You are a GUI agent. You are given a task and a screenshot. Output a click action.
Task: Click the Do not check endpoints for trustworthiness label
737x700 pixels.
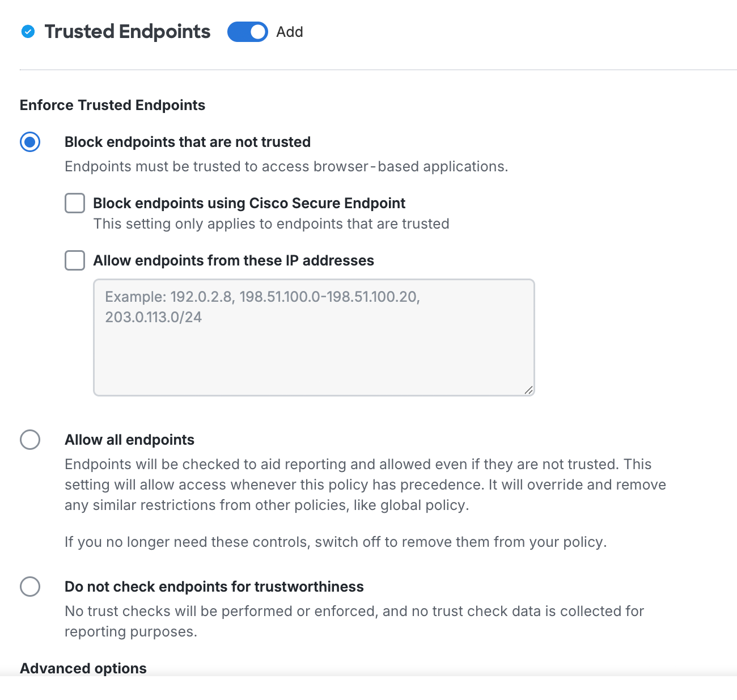(x=214, y=587)
